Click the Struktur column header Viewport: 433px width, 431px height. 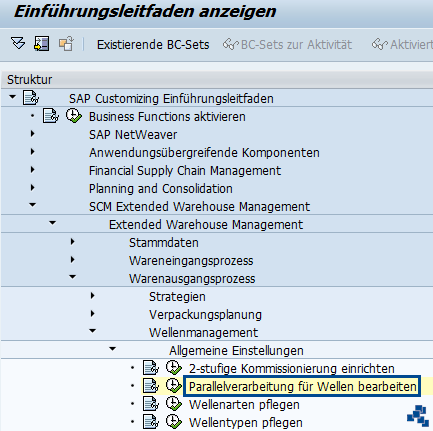coord(217,79)
